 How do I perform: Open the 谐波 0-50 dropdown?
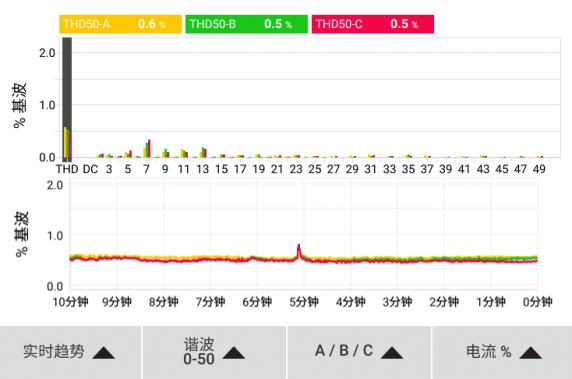(214, 352)
